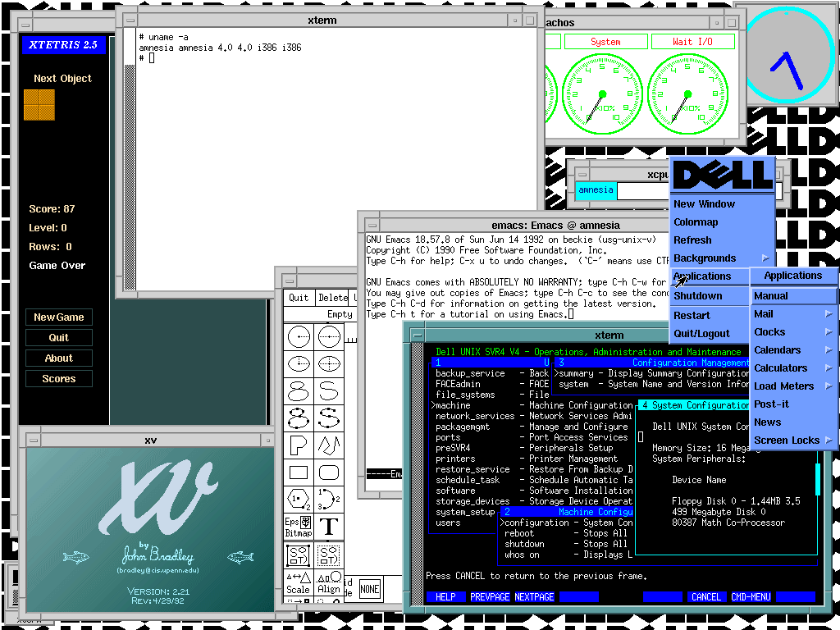
Task: Select the circle-by-diameter drawing tool in xfig
Action: [x=328, y=337]
